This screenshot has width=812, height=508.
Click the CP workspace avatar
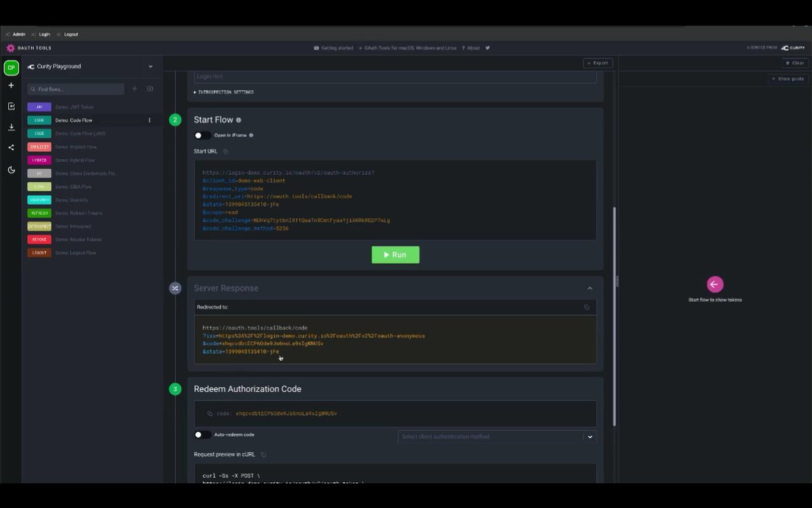coord(11,68)
